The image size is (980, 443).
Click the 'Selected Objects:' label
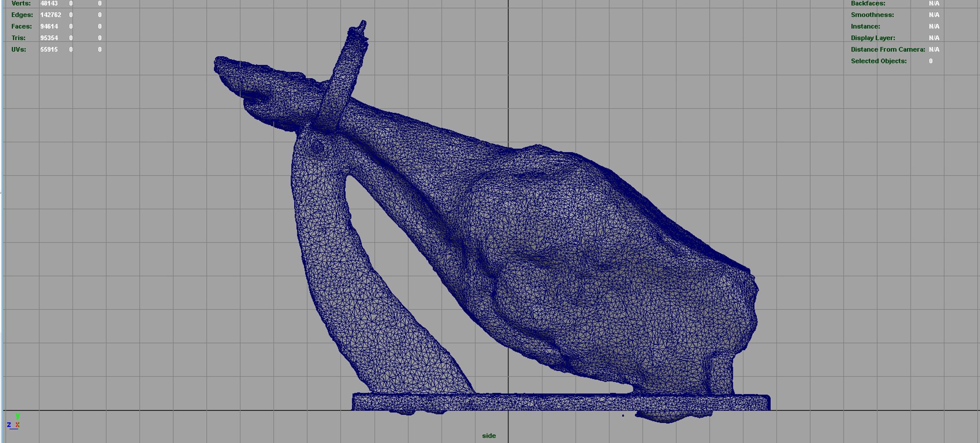878,61
